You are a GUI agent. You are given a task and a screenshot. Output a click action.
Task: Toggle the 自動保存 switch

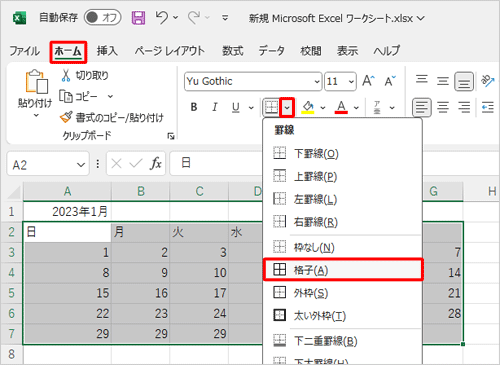102,17
